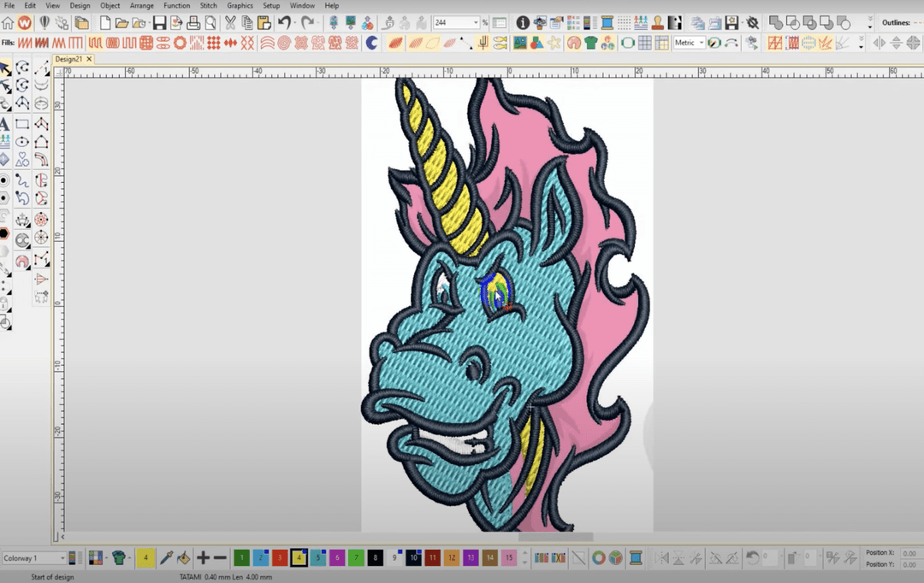Image resolution: width=924 pixels, height=583 pixels.
Task: Click the orange Wilcom logo icon
Action: point(25,23)
